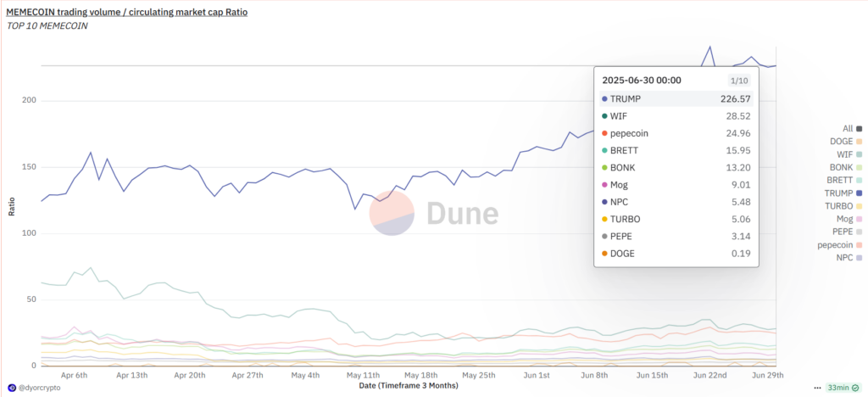Click the May 18th axis label
The image size is (868, 397).
click(422, 375)
